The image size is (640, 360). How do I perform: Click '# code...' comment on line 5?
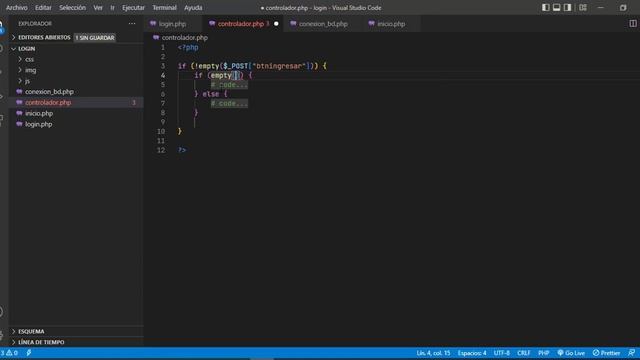(x=229, y=85)
